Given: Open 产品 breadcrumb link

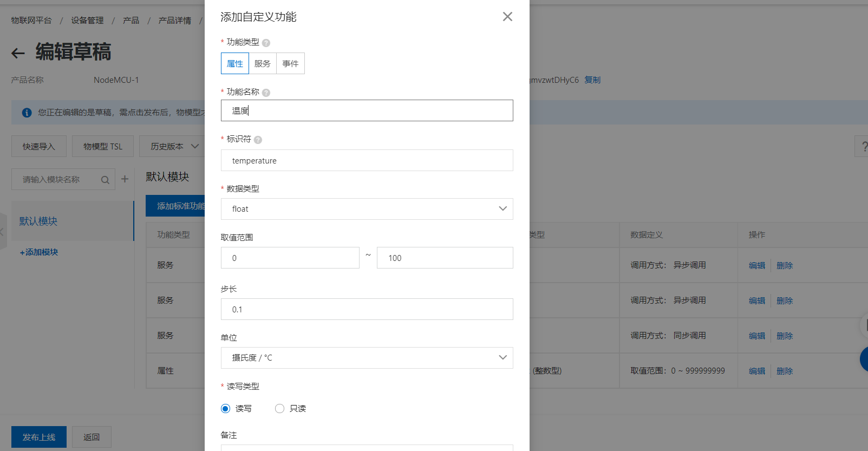Looking at the screenshot, I should (x=131, y=21).
